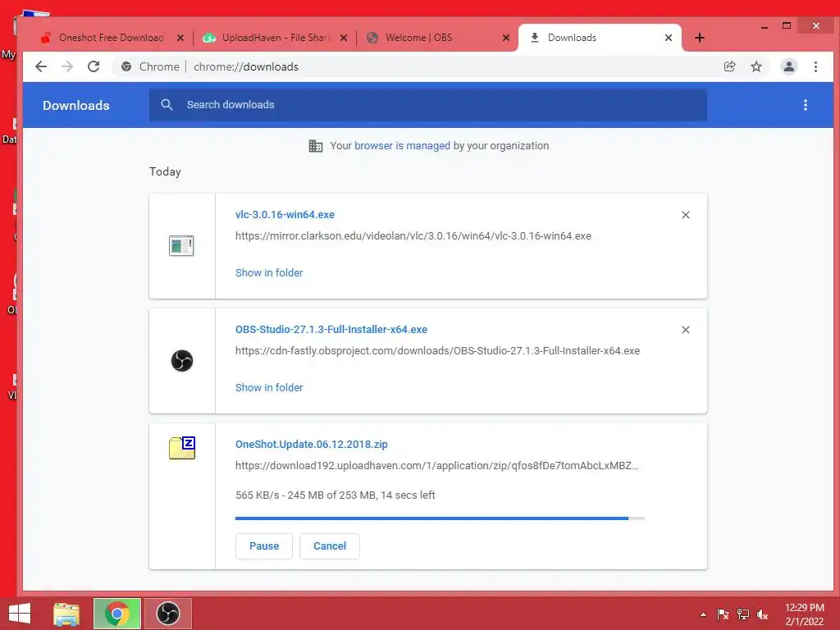Share this page icon in address bar
This screenshot has height=630, width=840.
729,66
